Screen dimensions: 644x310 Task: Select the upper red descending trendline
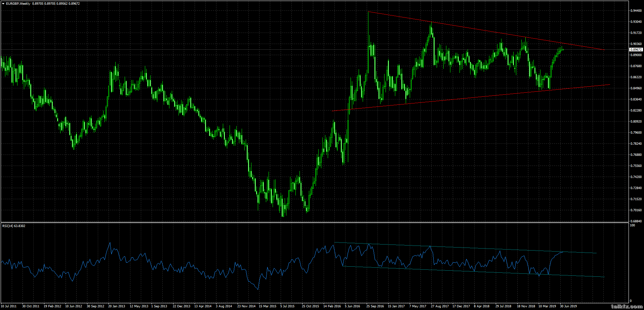[486, 31]
